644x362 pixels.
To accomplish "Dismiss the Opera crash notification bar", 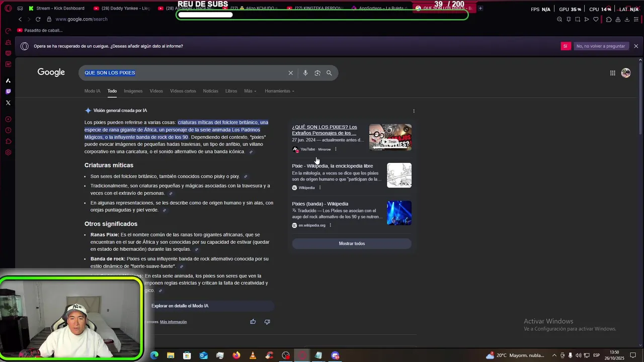I will [636, 46].
